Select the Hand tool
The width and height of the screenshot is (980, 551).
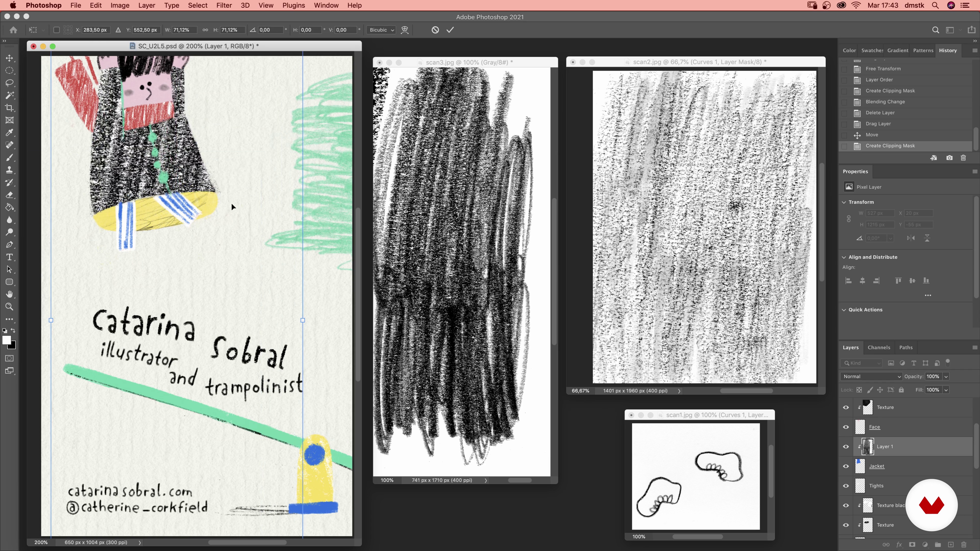pos(9,294)
